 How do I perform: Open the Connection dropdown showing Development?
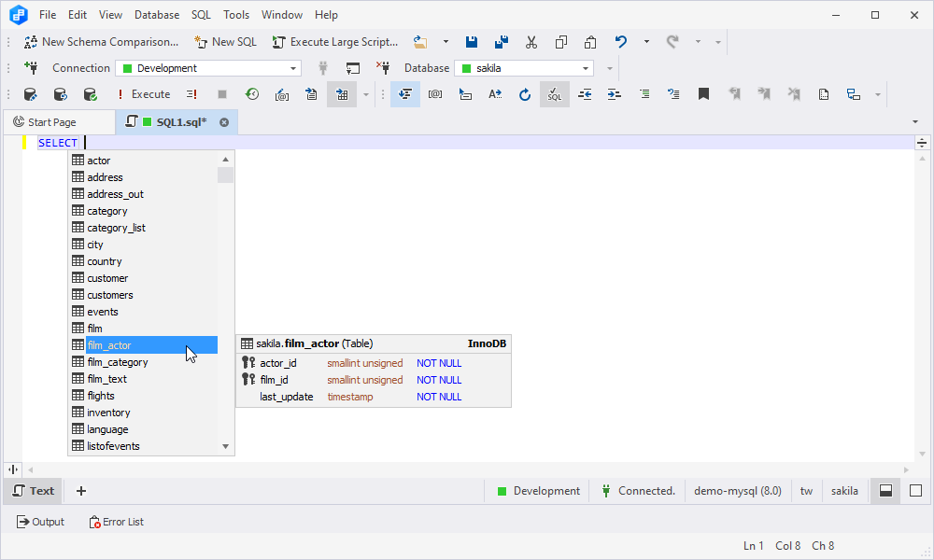(x=208, y=68)
